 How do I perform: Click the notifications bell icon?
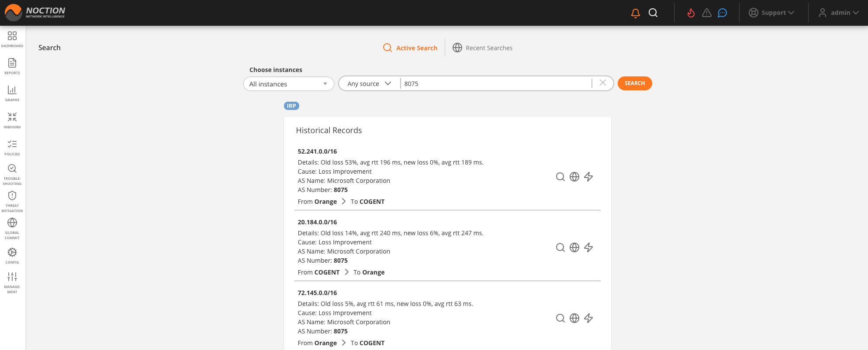(x=636, y=13)
